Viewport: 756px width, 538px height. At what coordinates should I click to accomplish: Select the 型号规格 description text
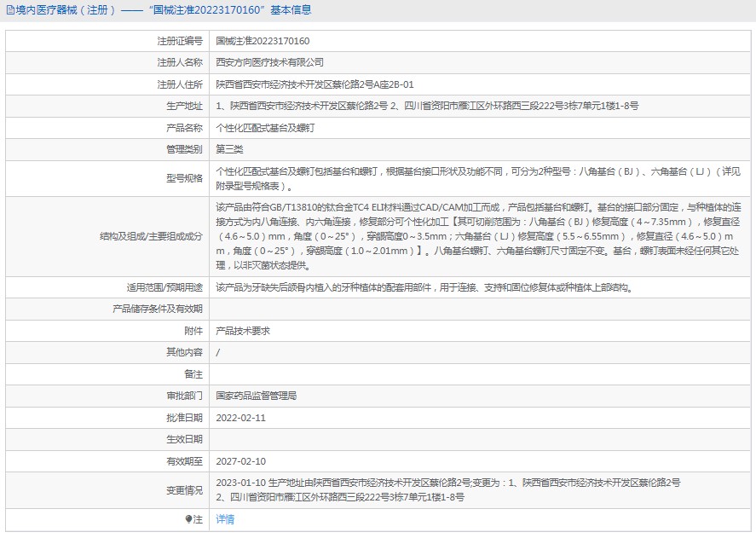(x=478, y=178)
